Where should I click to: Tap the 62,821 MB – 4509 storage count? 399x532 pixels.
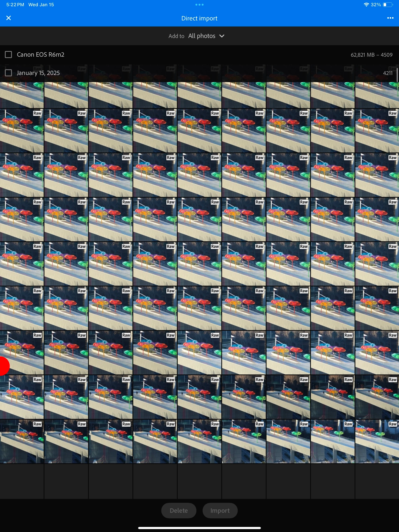pos(371,55)
